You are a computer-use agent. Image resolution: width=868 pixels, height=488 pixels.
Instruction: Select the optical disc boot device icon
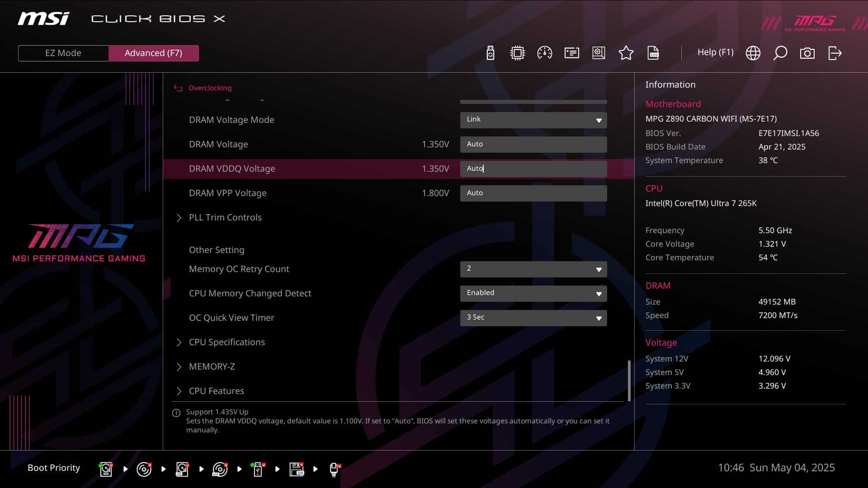[x=144, y=469]
